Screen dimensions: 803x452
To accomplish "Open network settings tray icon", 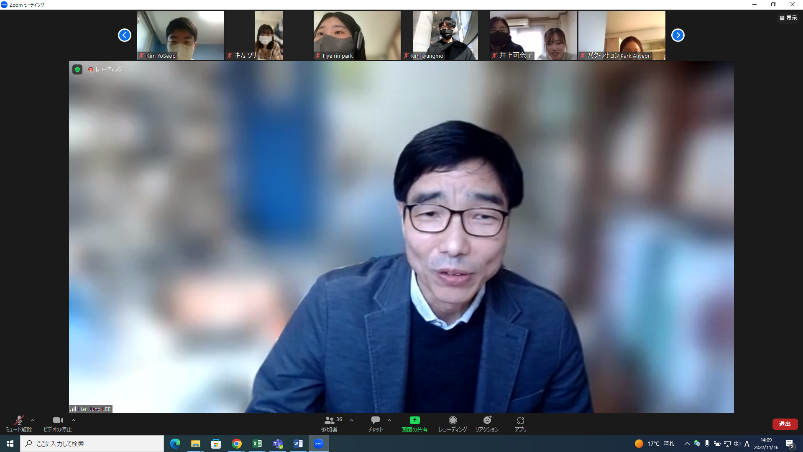I will [727, 443].
